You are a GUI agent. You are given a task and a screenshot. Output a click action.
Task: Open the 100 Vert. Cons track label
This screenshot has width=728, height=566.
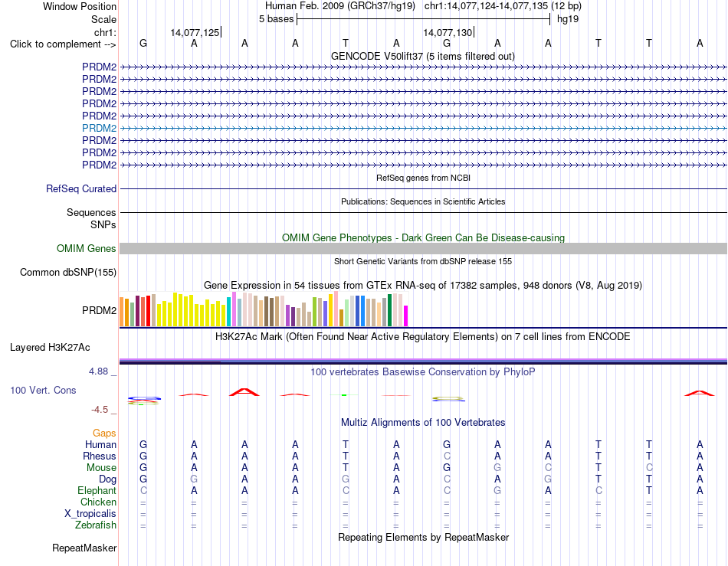(43, 390)
